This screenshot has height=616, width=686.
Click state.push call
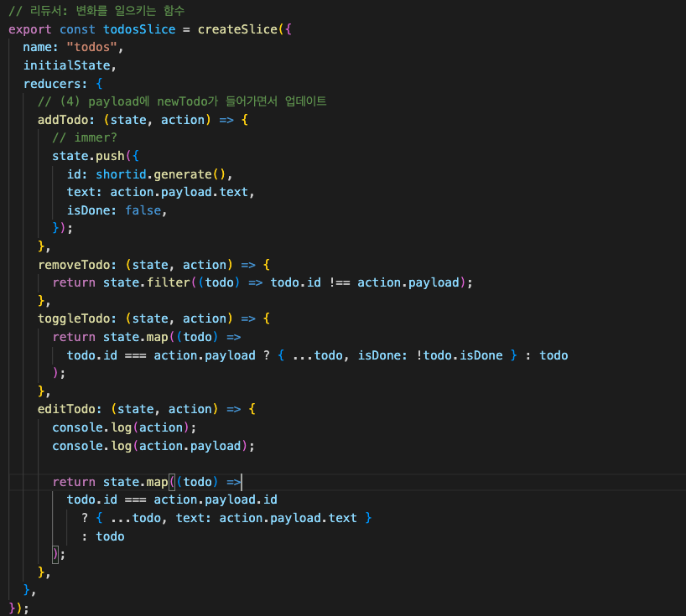88,156
